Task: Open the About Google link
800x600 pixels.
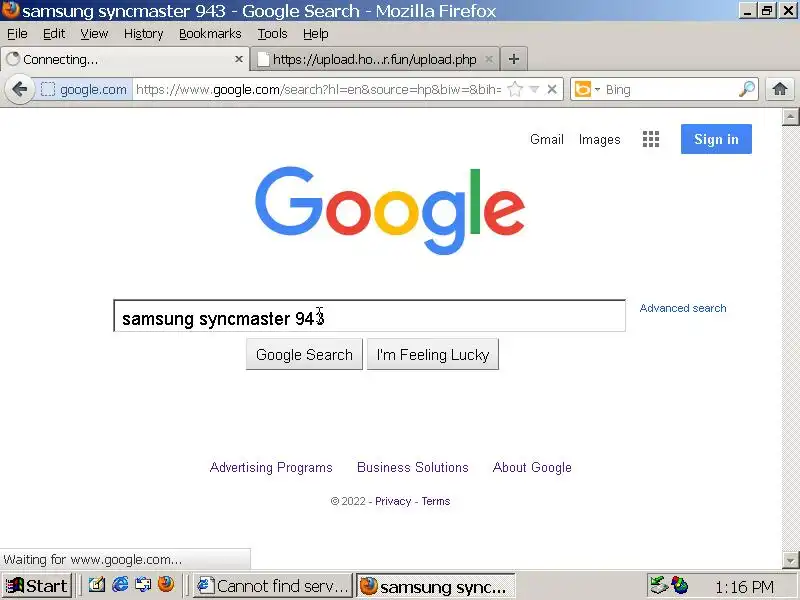Action: click(532, 467)
